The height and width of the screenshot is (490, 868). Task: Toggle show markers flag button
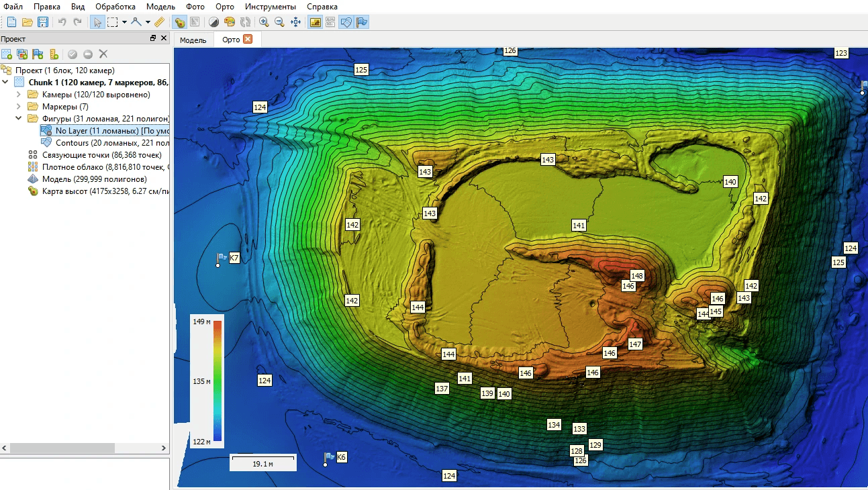tap(362, 22)
